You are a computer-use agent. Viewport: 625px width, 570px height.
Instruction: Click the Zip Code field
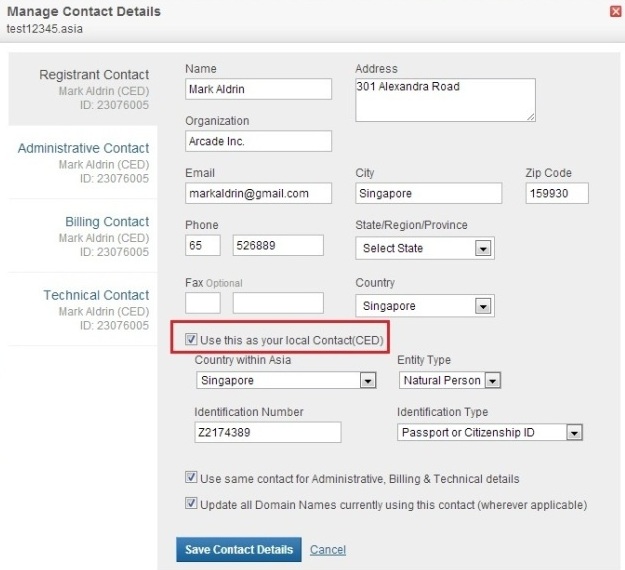point(557,193)
